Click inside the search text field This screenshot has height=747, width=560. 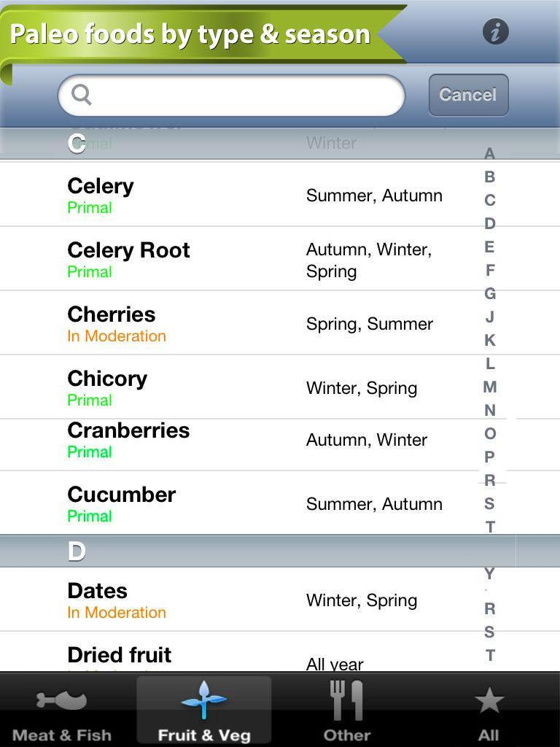tap(244, 95)
